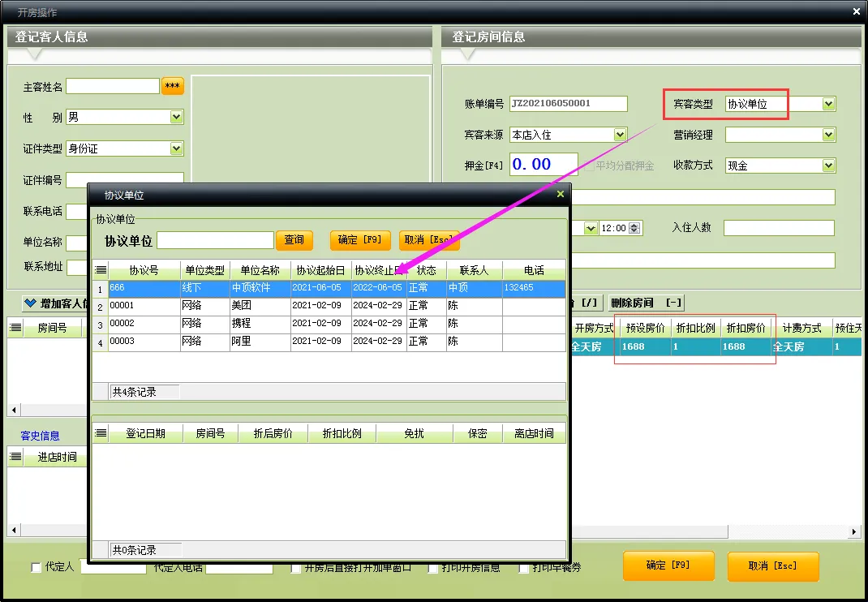Click the 协议单位 search input field
Viewport: 868px width, 602px height.
click(215, 240)
